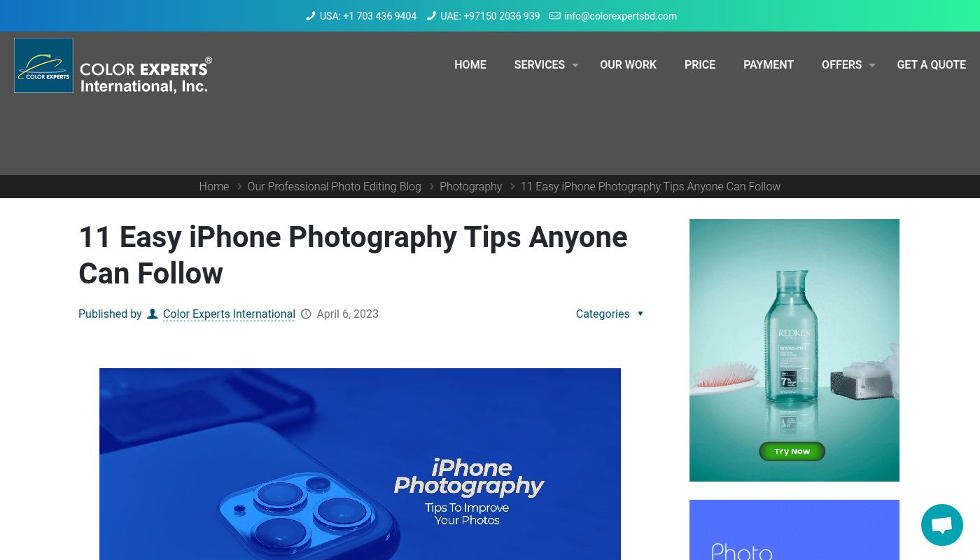980x560 pixels.
Task: Click the UAE phone handset icon
Action: click(431, 16)
